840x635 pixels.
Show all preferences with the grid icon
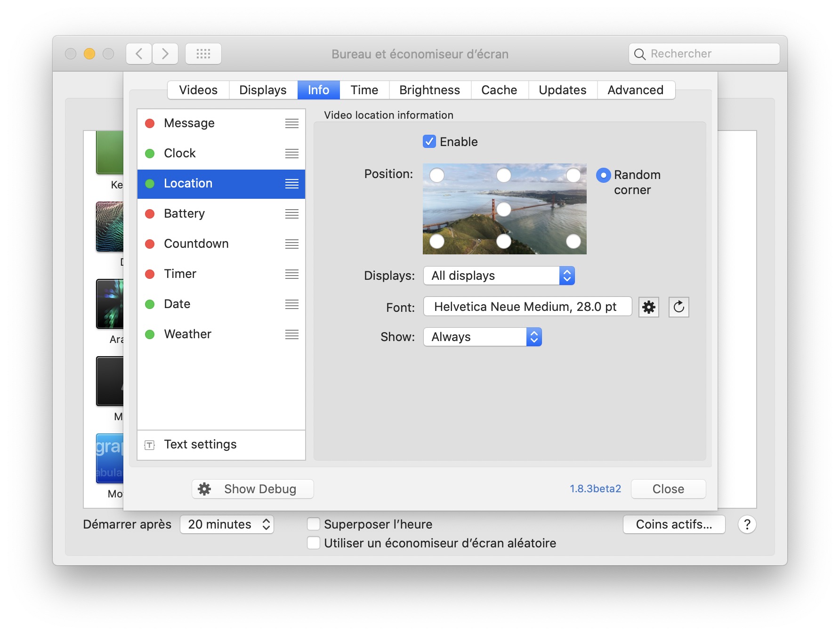click(x=203, y=54)
